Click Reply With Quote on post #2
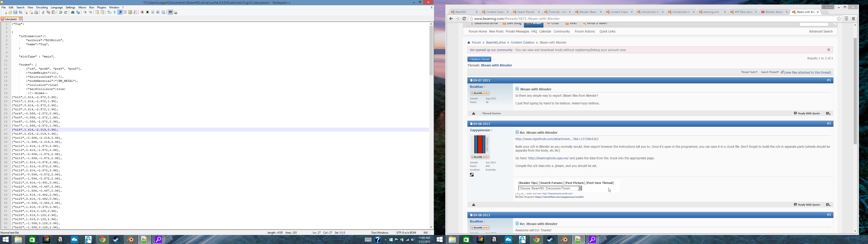868x244 pixels. pos(807,204)
